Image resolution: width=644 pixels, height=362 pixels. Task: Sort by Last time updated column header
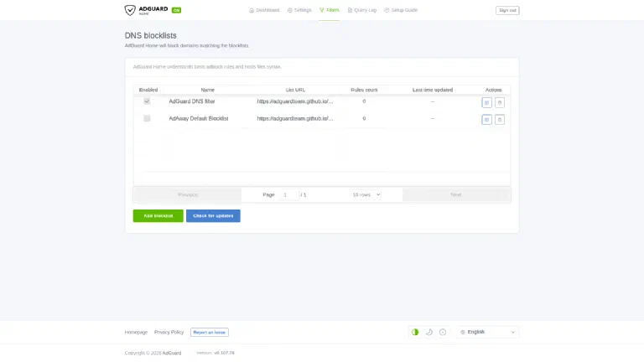(433, 90)
